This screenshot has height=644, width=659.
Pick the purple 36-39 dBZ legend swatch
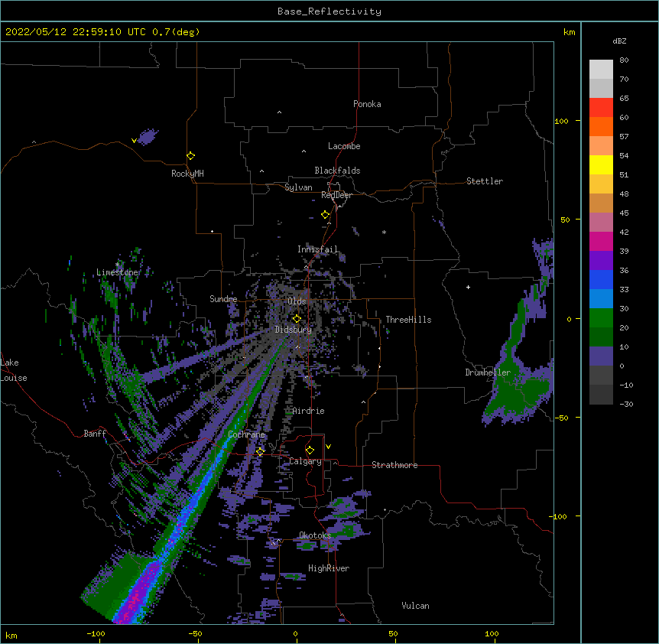(x=601, y=261)
